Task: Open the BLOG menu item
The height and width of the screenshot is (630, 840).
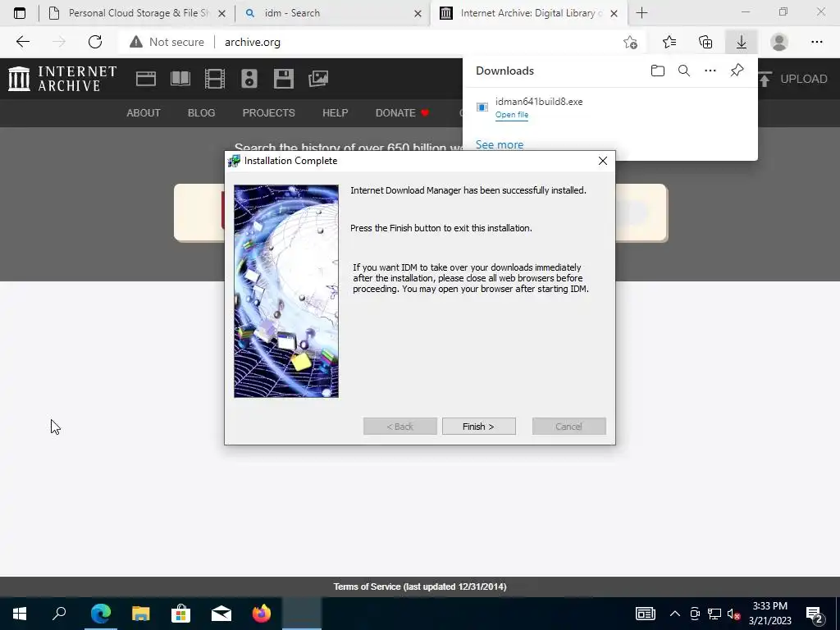Action: click(202, 113)
